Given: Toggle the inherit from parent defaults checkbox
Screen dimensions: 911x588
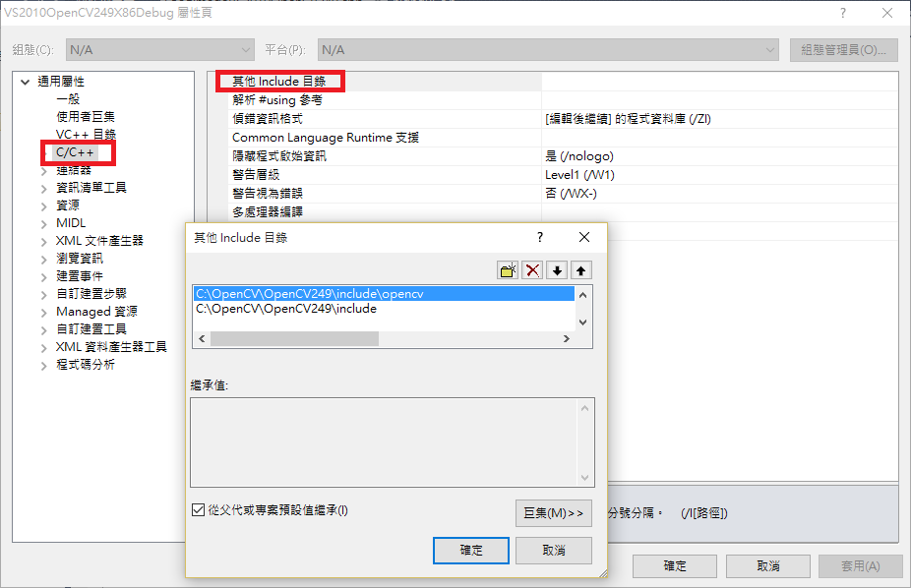Looking at the screenshot, I should pos(198,509).
